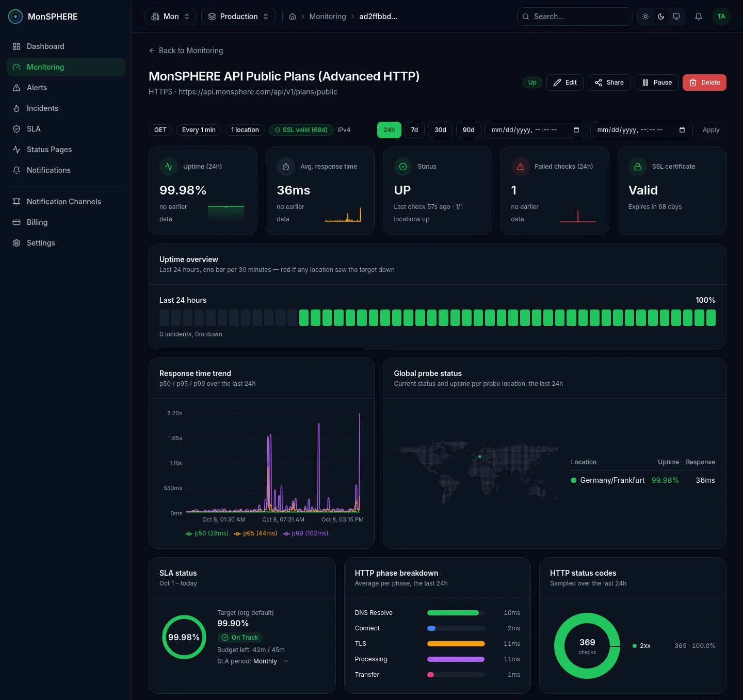Share this monitor

[609, 83]
